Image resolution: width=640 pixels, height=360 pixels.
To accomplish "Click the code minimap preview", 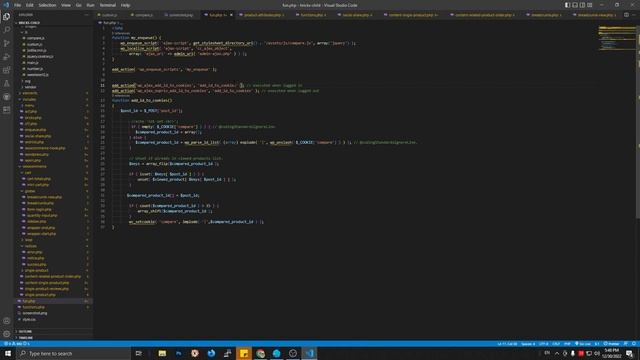I will (616, 38).
